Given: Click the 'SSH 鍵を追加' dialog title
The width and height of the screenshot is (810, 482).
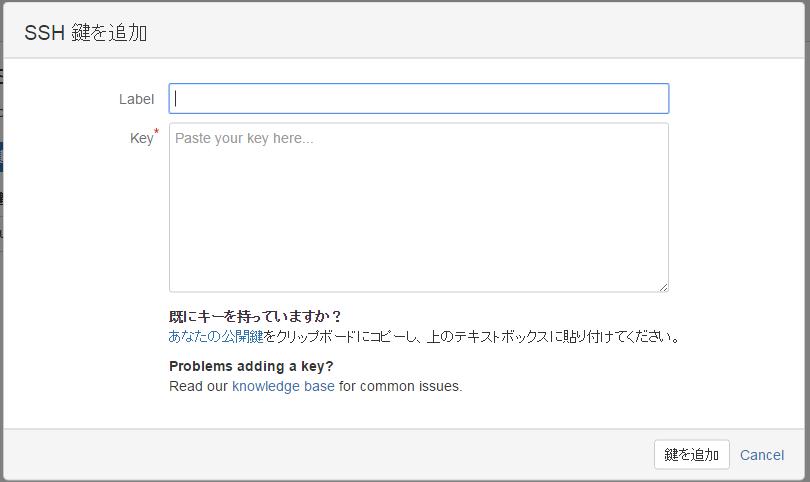Looking at the screenshot, I should click(86, 33).
